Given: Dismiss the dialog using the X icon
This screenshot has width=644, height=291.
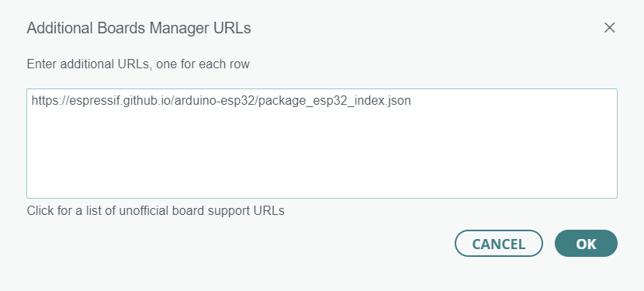Looking at the screenshot, I should (x=610, y=27).
